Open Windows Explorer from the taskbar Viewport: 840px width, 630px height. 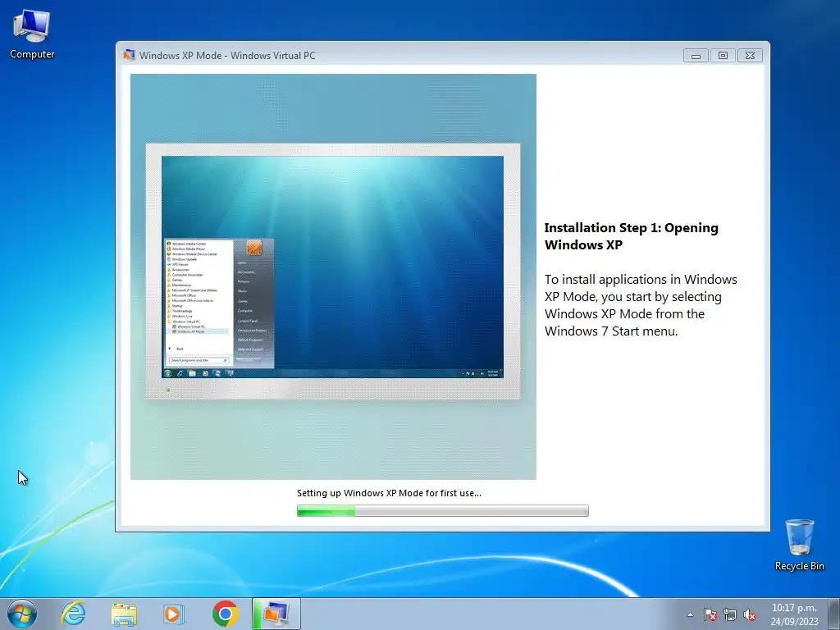tap(124, 614)
